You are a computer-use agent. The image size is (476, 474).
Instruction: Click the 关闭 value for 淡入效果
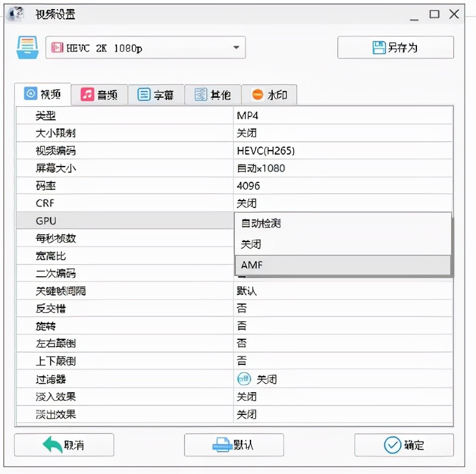pyautogui.click(x=247, y=397)
